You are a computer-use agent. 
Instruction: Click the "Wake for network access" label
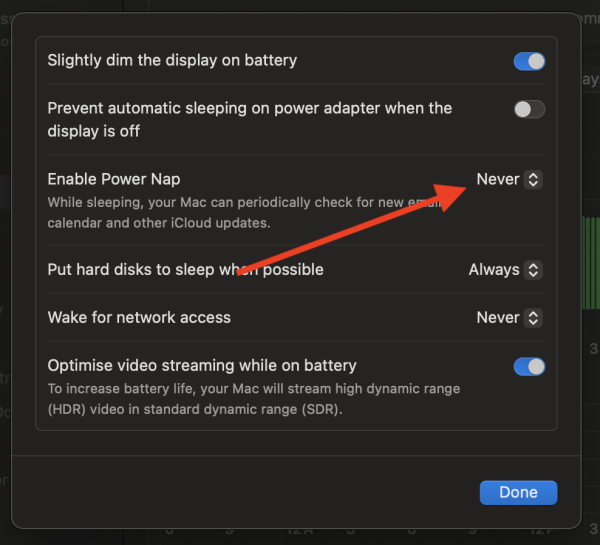[139, 317]
